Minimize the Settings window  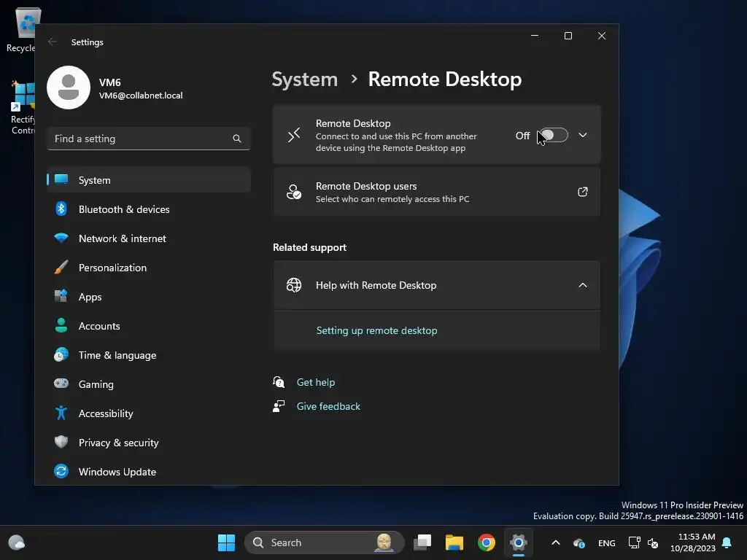[535, 36]
